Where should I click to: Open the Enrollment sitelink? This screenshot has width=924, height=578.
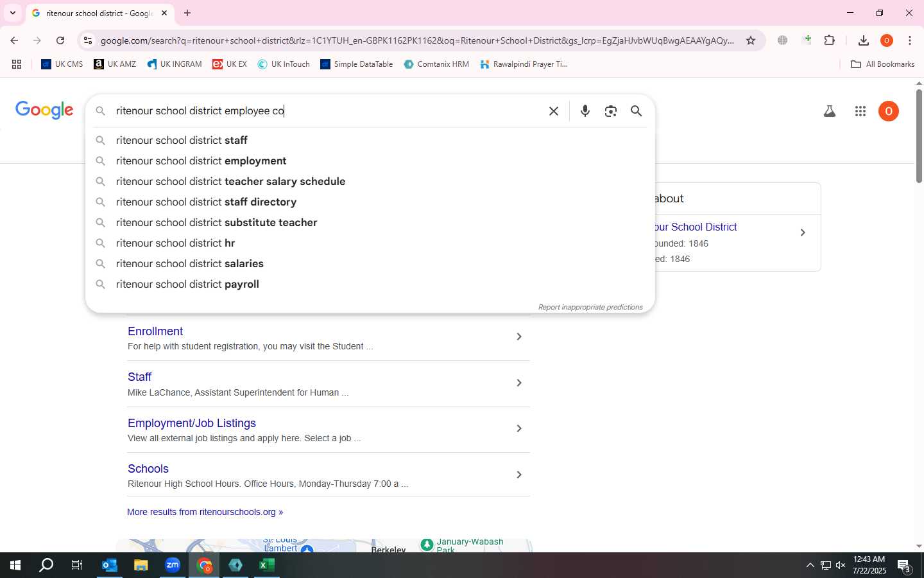[155, 331]
